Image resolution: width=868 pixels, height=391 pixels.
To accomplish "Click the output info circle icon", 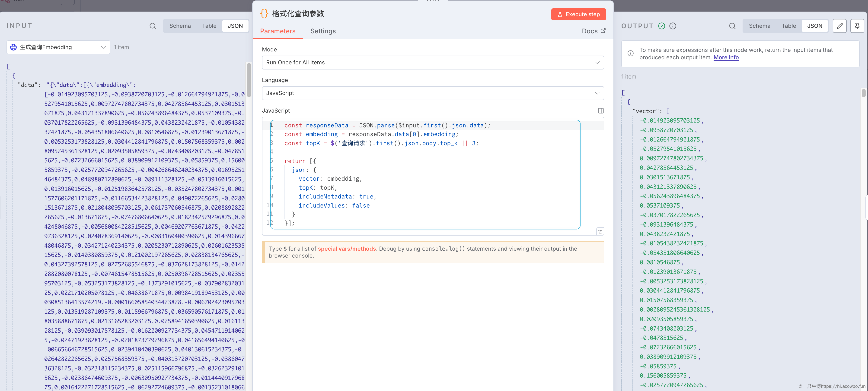I will pos(673,26).
